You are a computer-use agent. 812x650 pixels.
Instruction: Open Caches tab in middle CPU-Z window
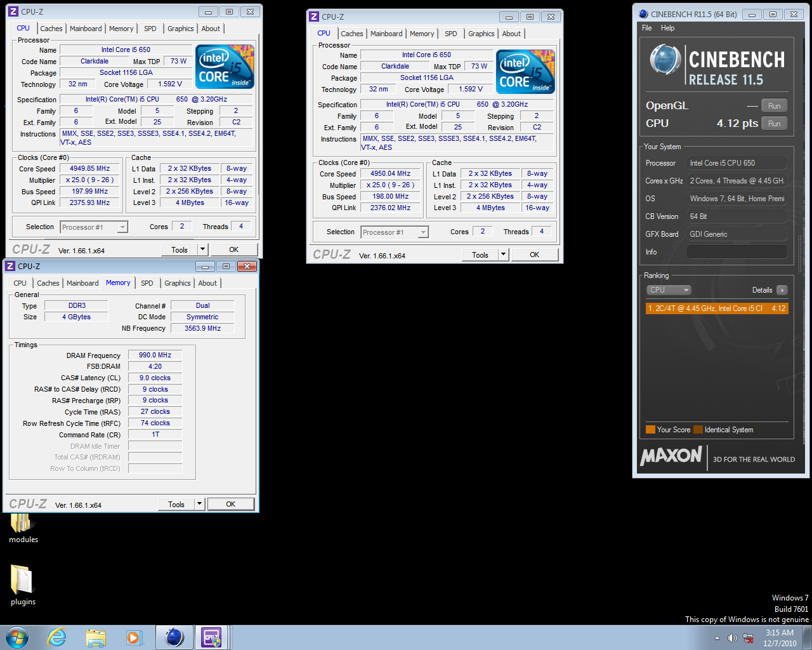pos(351,34)
